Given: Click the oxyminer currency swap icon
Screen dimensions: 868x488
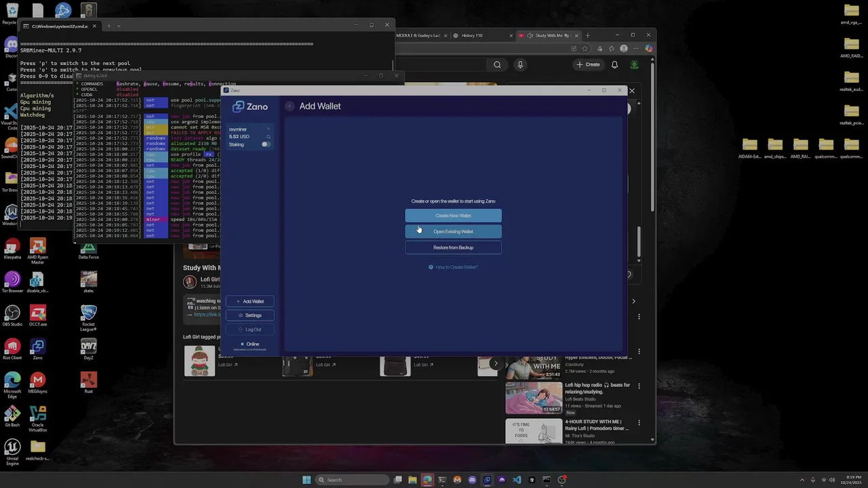Looking at the screenshot, I should point(268,137).
